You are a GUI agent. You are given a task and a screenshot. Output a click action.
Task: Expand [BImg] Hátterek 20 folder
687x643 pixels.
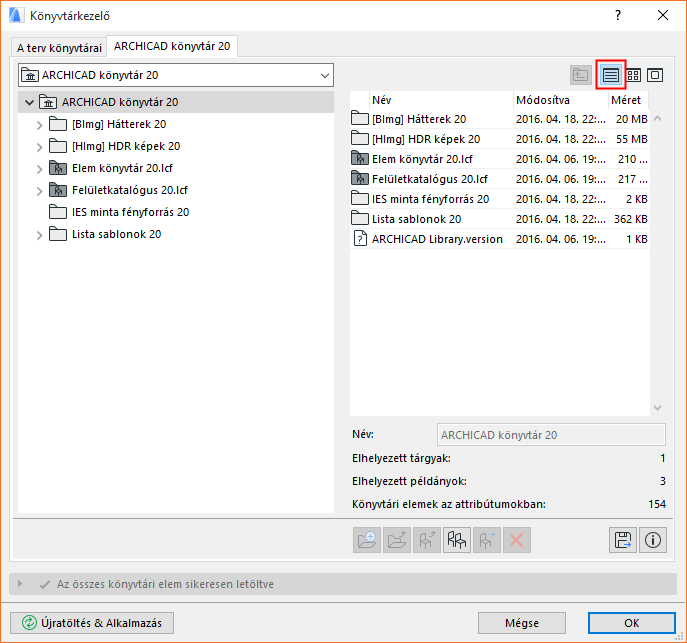[39, 125]
